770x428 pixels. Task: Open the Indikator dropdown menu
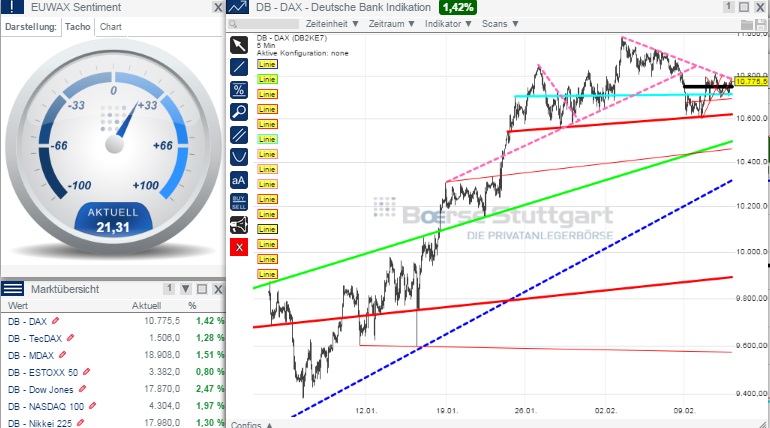click(x=448, y=24)
